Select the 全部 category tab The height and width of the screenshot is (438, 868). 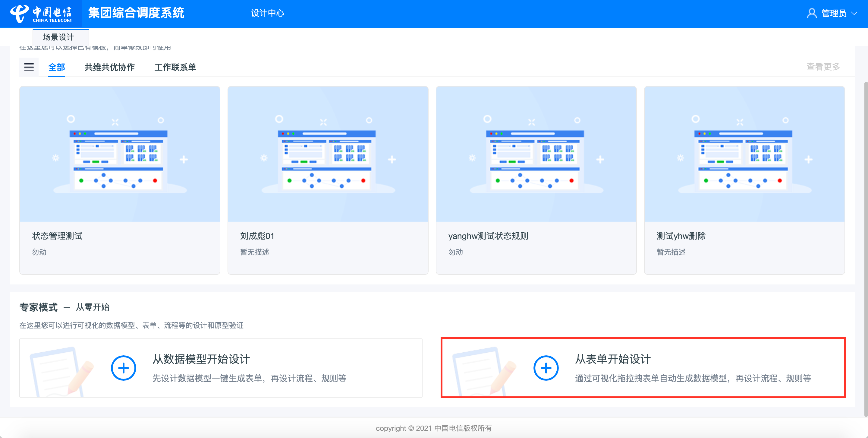coord(57,67)
